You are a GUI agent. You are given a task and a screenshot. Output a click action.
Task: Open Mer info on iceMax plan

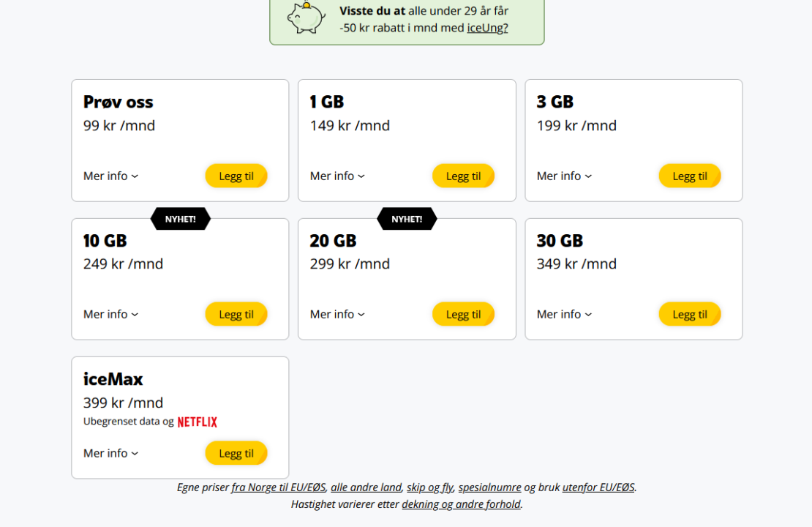click(110, 453)
